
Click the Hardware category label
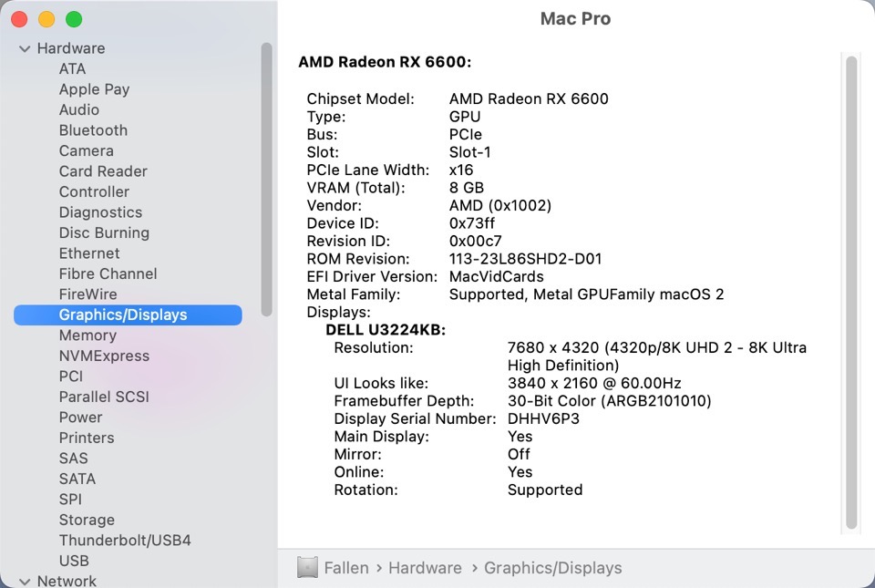click(x=71, y=48)
